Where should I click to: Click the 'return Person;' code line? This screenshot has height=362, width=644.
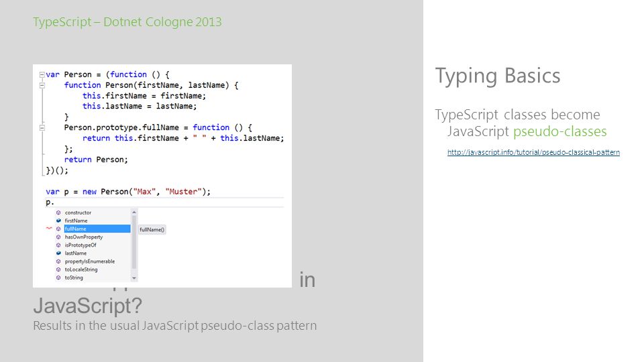(96, 160)
